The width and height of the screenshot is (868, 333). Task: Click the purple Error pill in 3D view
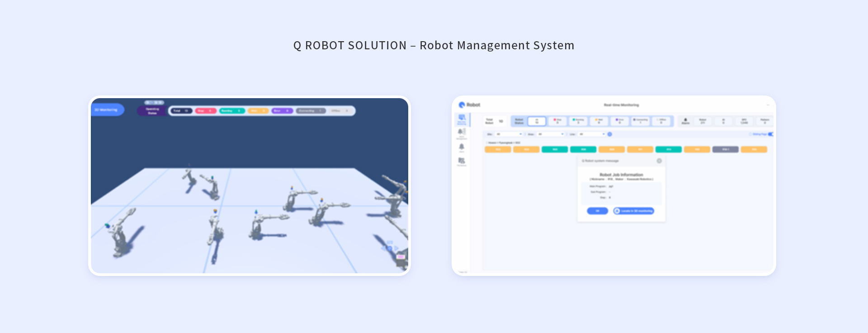[283, 111]
